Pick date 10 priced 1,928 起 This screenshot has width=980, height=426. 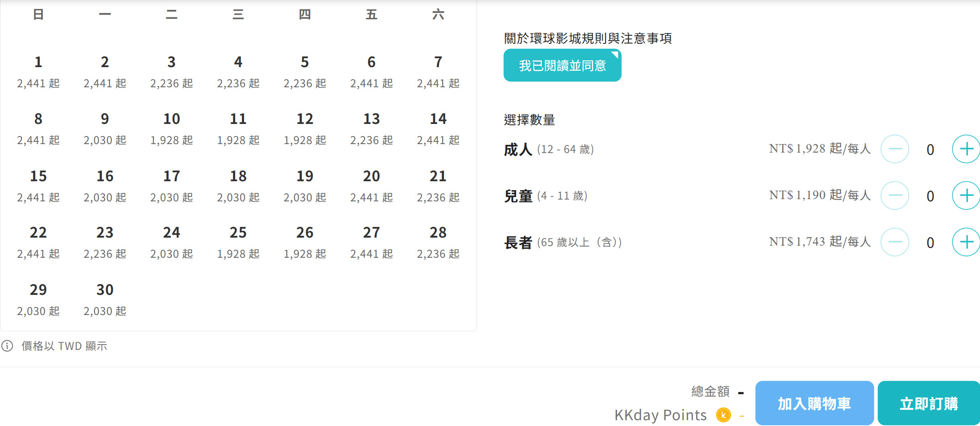[172, 128]
